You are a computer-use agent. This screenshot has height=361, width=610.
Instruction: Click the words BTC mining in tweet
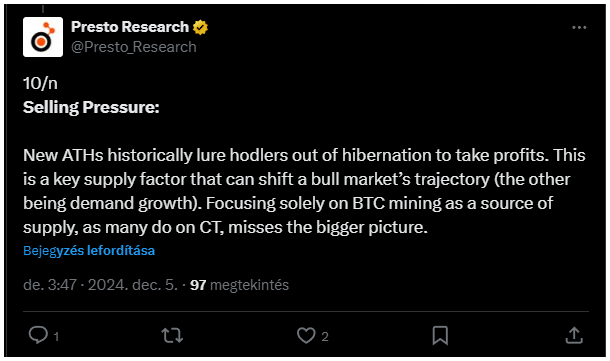point(396,203)
